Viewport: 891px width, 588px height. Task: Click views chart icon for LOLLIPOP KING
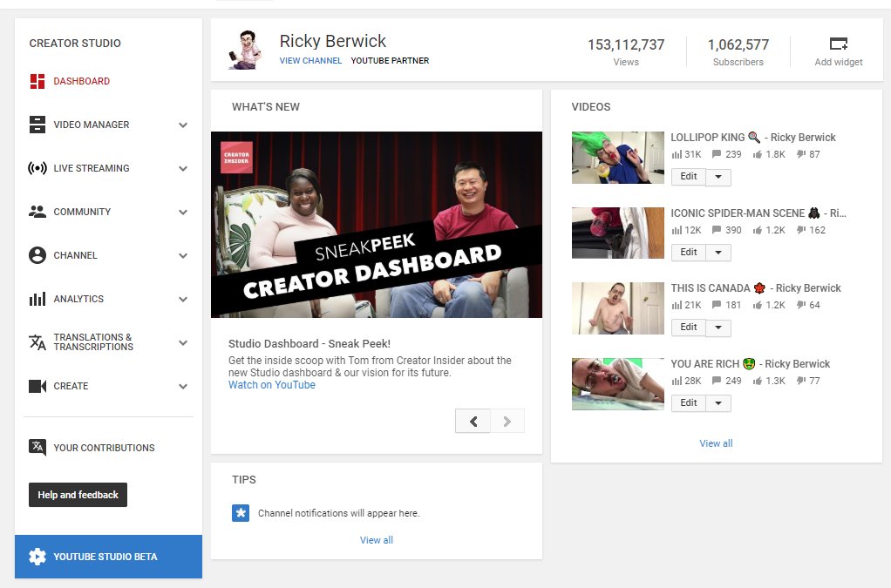pos(677,154)
